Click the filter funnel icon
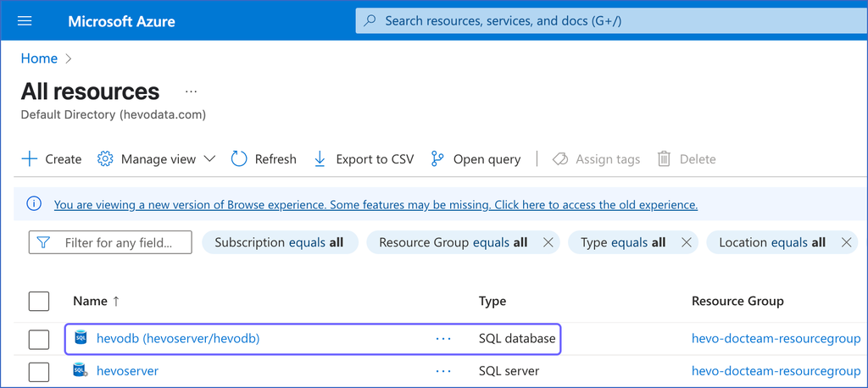Viewport: 868px width, 388px height. [x=43, y=242]
